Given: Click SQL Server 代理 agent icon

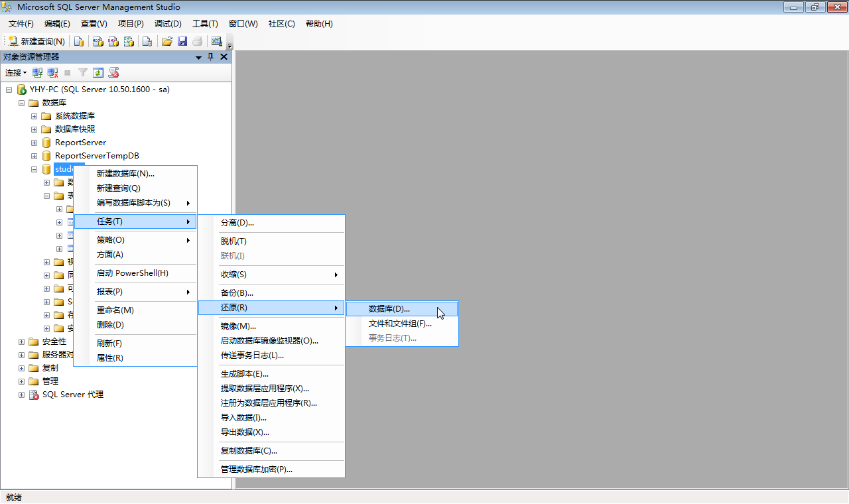Looking at the screenshot, I should 34,395.
